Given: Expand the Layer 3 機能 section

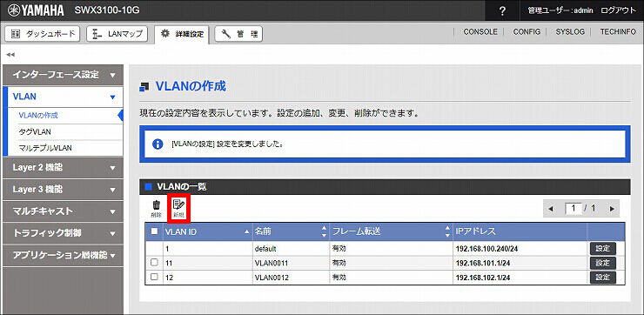Looking at the screenshot, I should tap(63, 190).
